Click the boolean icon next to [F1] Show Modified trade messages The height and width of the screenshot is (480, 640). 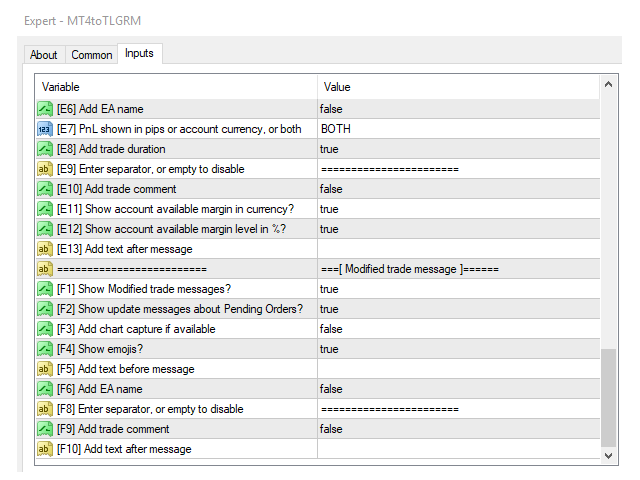coord(45,289)
